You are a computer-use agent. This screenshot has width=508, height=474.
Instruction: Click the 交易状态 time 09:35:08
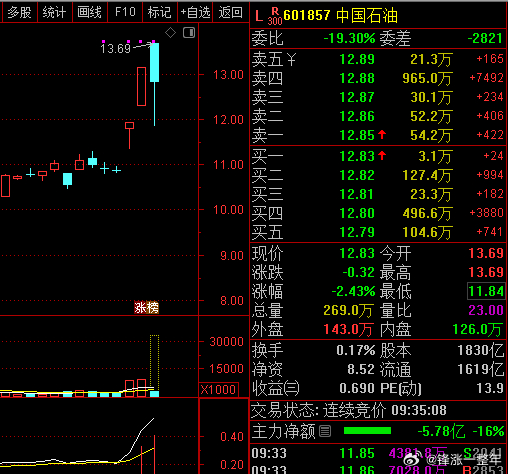coord(419,410)
